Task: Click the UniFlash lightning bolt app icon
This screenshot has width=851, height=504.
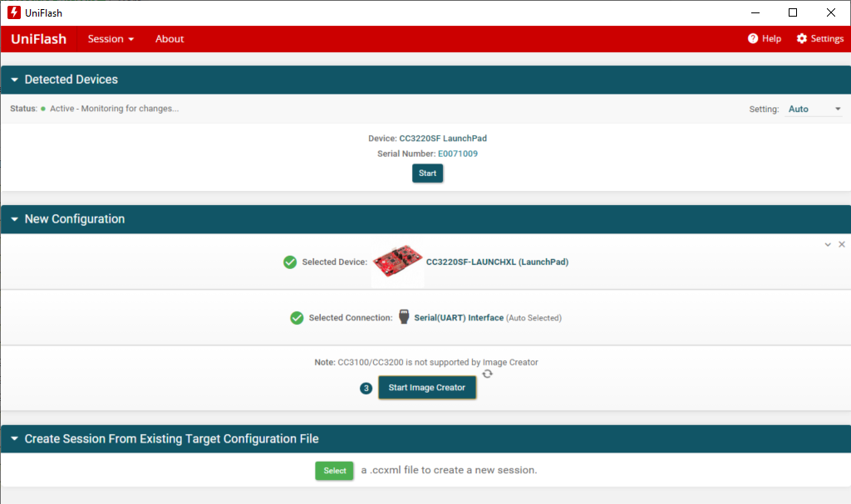Action: pos(13,12)
